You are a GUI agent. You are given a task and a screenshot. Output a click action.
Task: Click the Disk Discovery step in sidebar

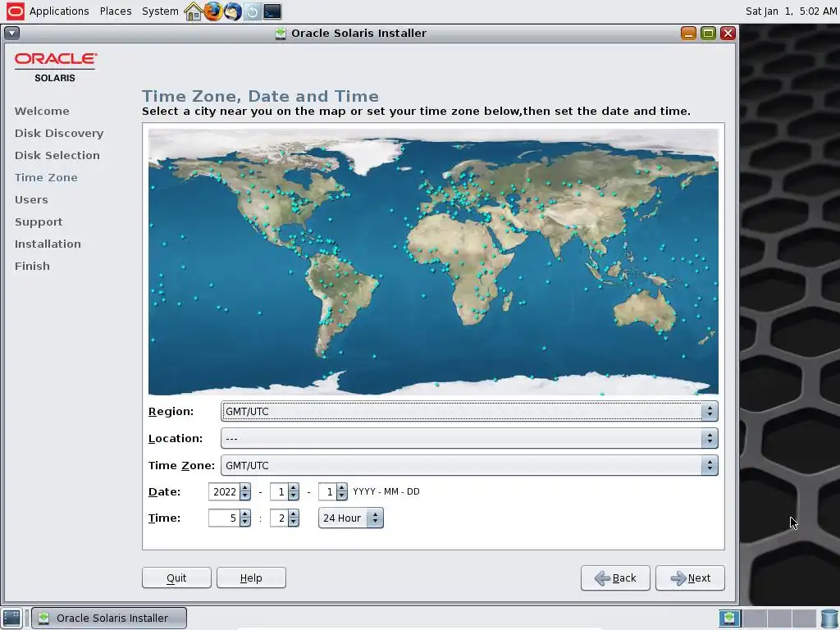(59, 134)
